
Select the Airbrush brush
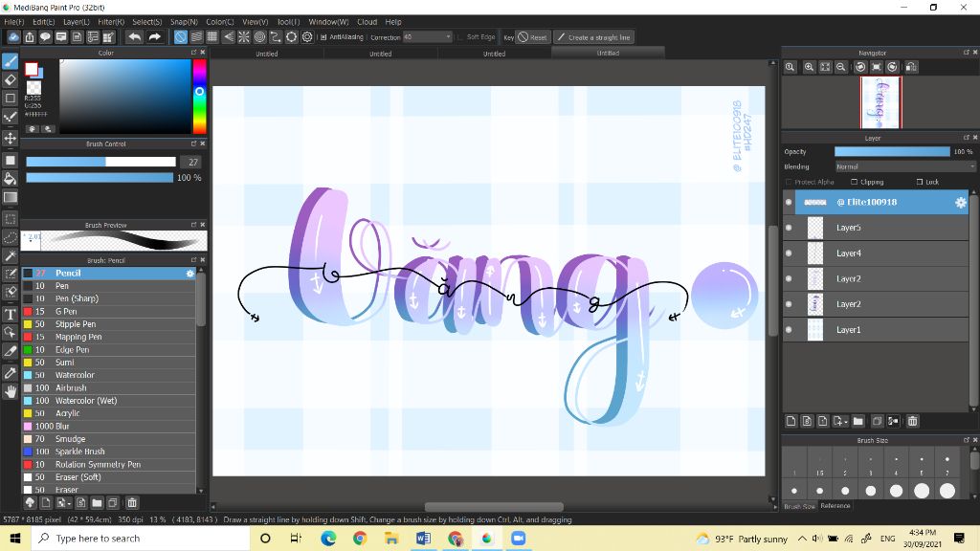click(109, 388)
